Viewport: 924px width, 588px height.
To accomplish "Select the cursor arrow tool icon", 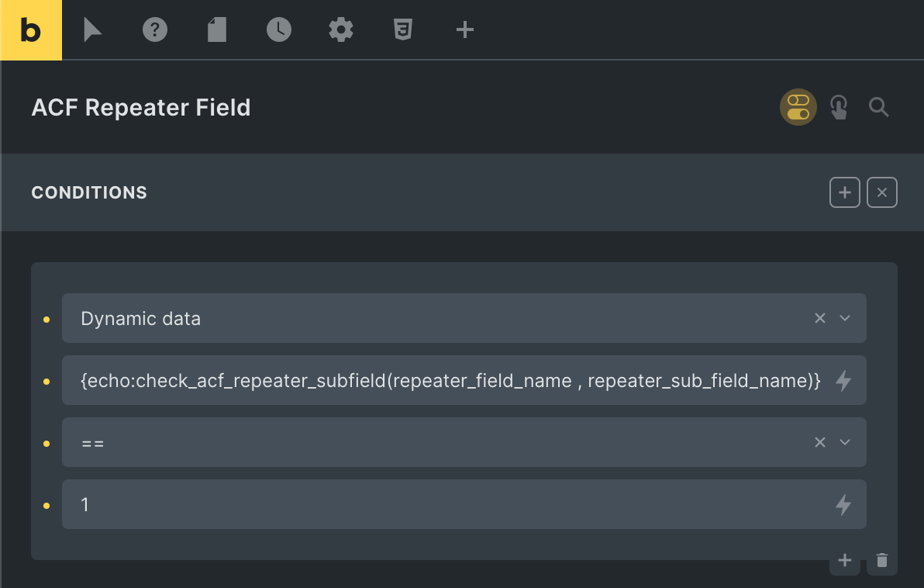I will (x=93, y=30).
